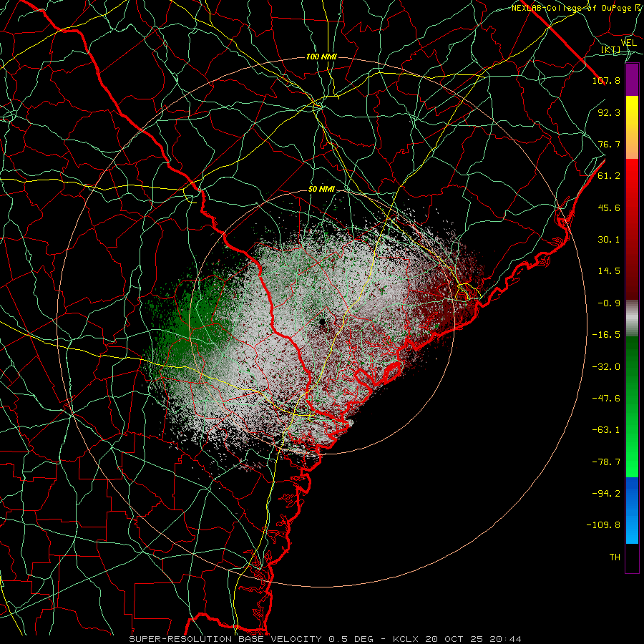The image size is (644, 644).
Task: Click the -0.9 velocity scale value
Action: [x=609, y=303]
